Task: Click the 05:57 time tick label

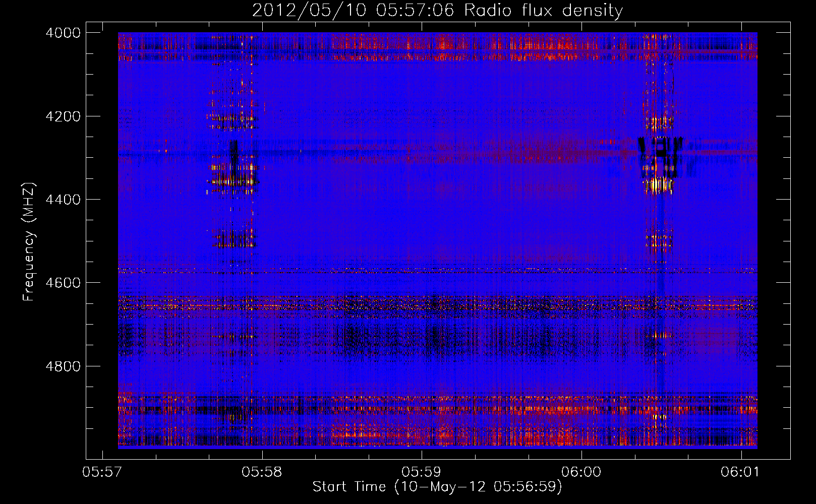Action: pyautogui.click(x=102, y=472)
